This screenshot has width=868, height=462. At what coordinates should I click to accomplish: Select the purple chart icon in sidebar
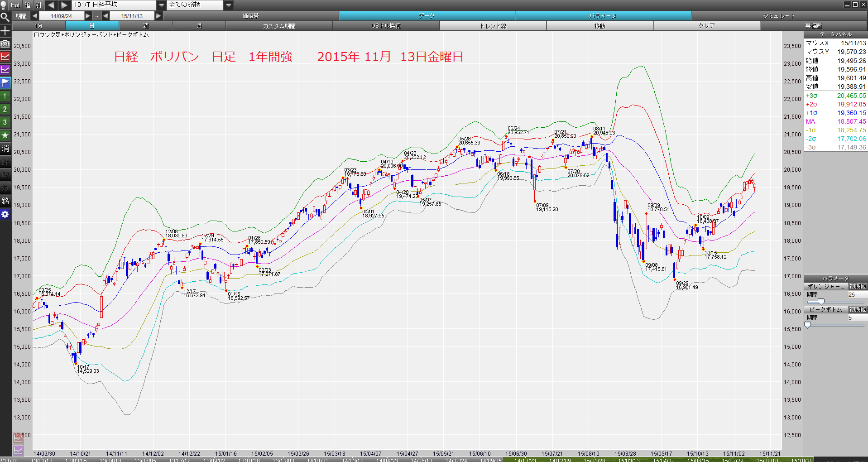[5, 70]
